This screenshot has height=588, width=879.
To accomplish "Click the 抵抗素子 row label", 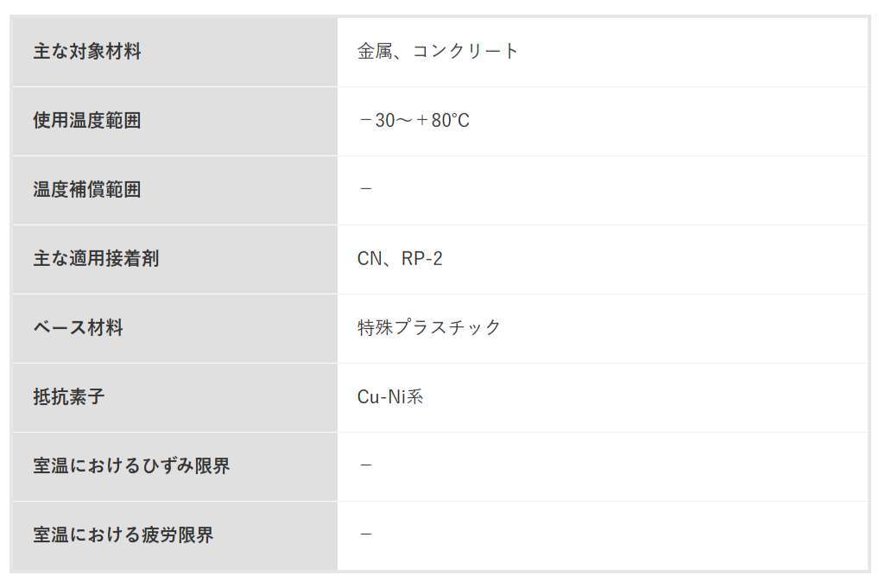I will click(x=68, y=397).
